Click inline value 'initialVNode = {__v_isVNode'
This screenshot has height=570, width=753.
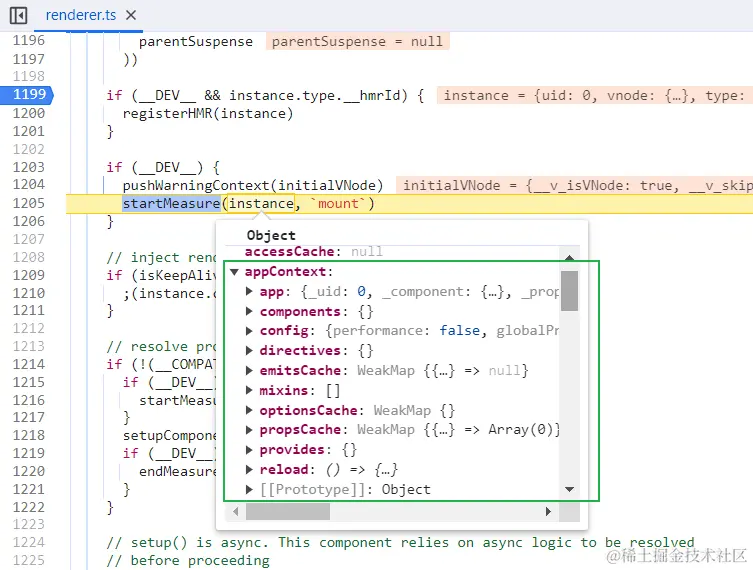coord(575,185)
